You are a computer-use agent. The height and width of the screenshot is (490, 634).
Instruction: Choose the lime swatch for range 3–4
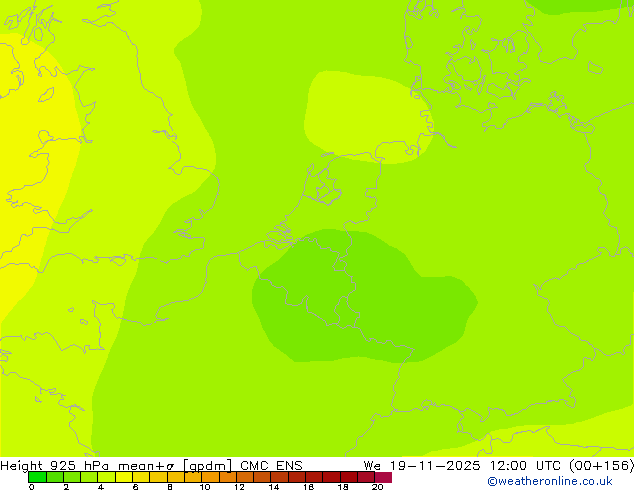(89, 477)
